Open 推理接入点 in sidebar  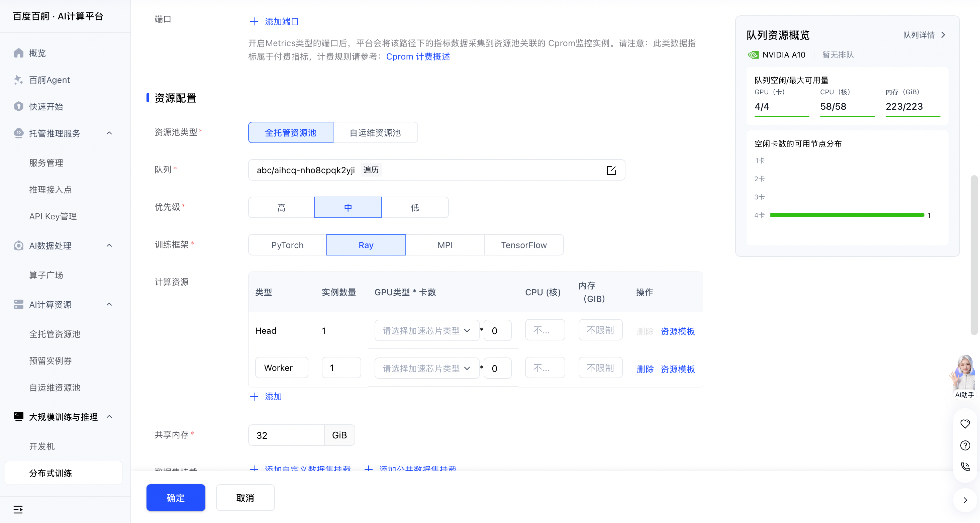click(51, 189)
